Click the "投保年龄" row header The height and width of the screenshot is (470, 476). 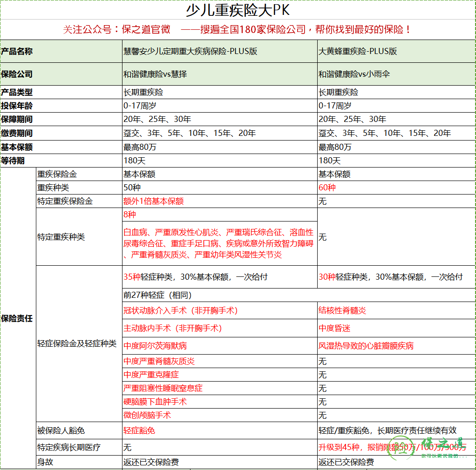(x=61, y=106)
